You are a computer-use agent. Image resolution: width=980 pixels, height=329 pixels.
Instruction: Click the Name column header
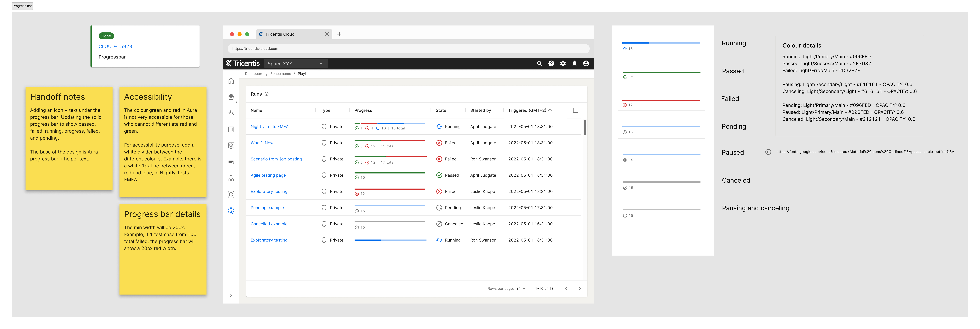coord(256,110)
